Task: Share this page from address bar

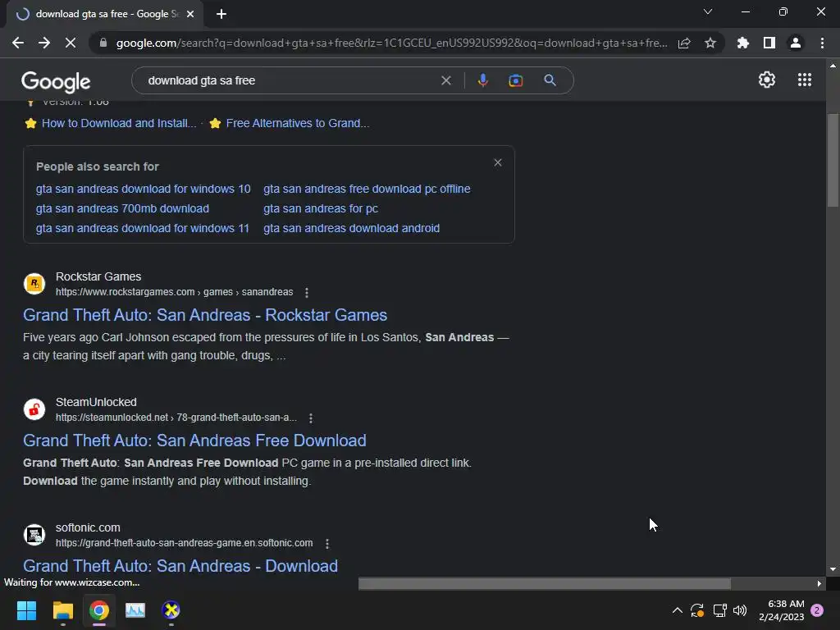Action: click(684, 43)
